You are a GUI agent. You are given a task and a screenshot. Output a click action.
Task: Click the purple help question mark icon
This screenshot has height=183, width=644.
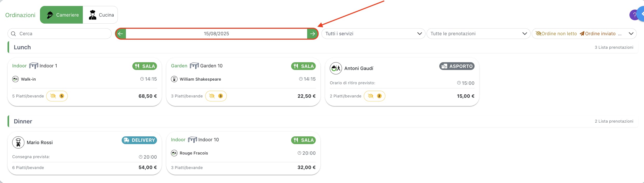coord(634,15)
